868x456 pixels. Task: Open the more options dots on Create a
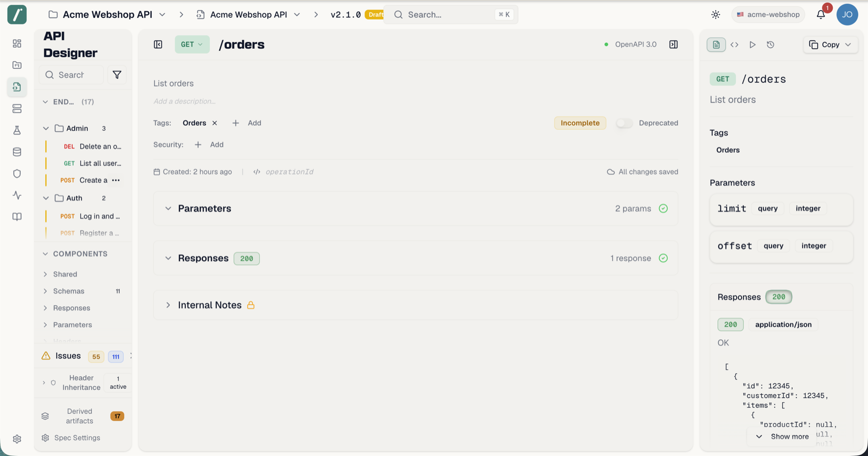pos(116,180)
